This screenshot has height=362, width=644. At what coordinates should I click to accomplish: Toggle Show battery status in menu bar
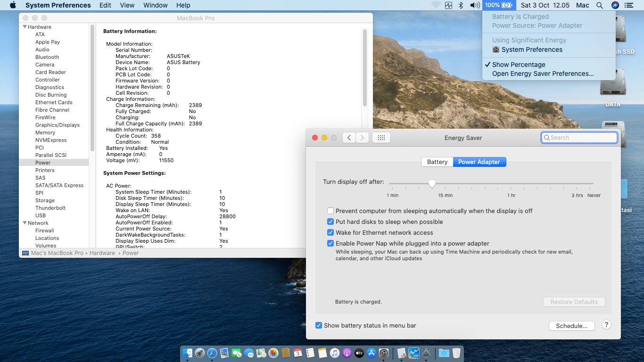319,325
